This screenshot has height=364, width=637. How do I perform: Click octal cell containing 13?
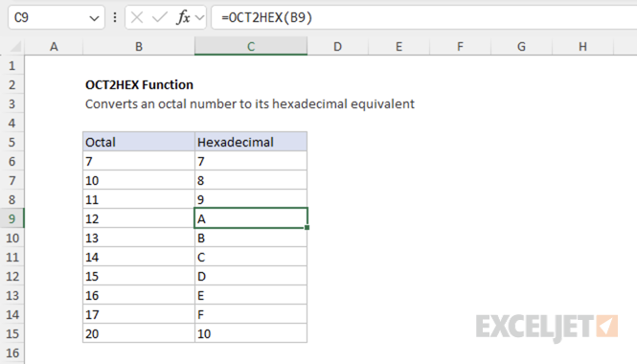coord(139,238)
